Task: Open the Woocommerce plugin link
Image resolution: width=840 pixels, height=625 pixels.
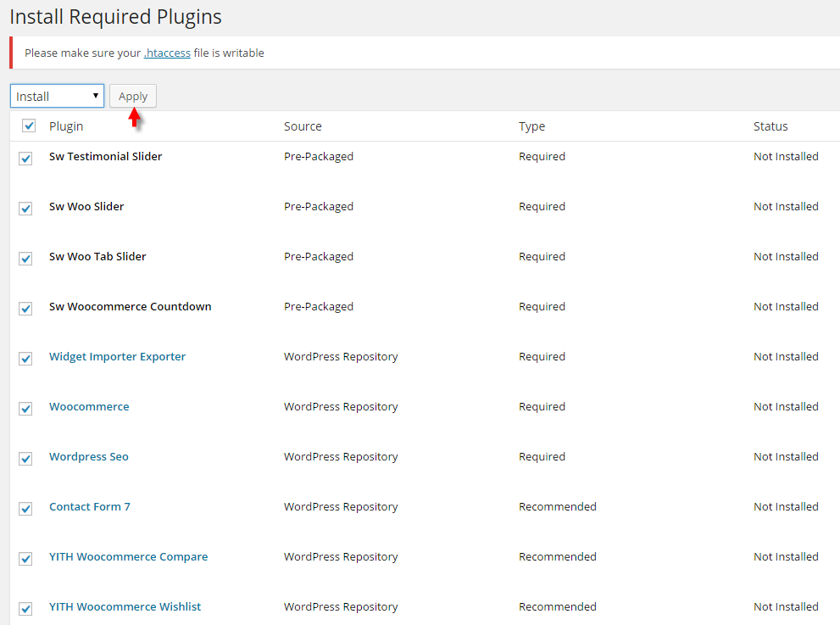Action: point(89,406)
